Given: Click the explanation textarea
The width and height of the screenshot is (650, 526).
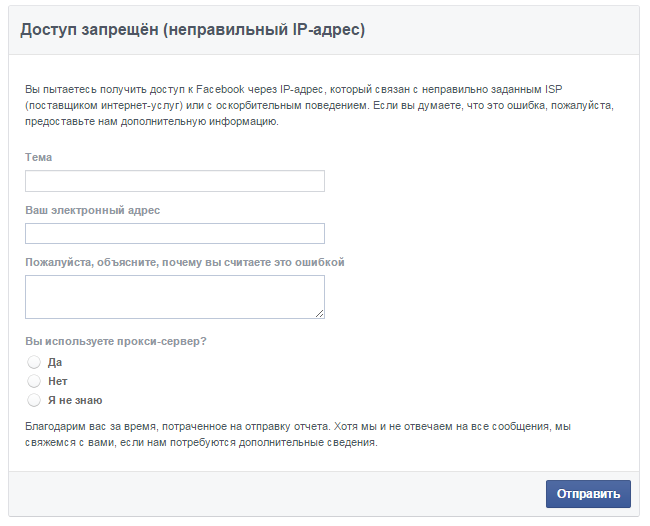Looking at the screenshot, I should (x=175, y=297).
